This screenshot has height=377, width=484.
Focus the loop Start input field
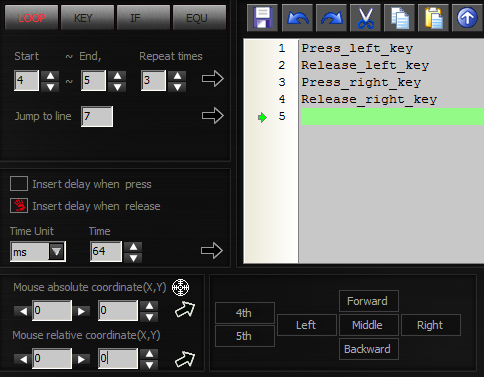pos(26,80)
